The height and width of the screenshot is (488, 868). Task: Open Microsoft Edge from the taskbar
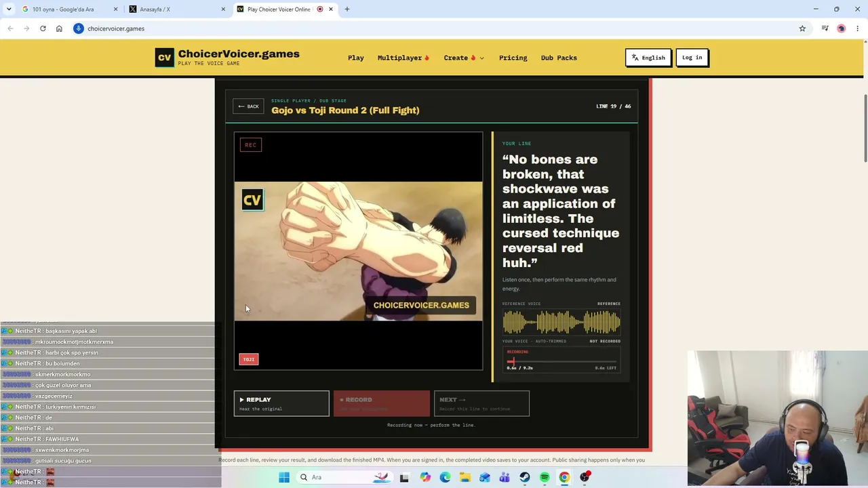445,477
